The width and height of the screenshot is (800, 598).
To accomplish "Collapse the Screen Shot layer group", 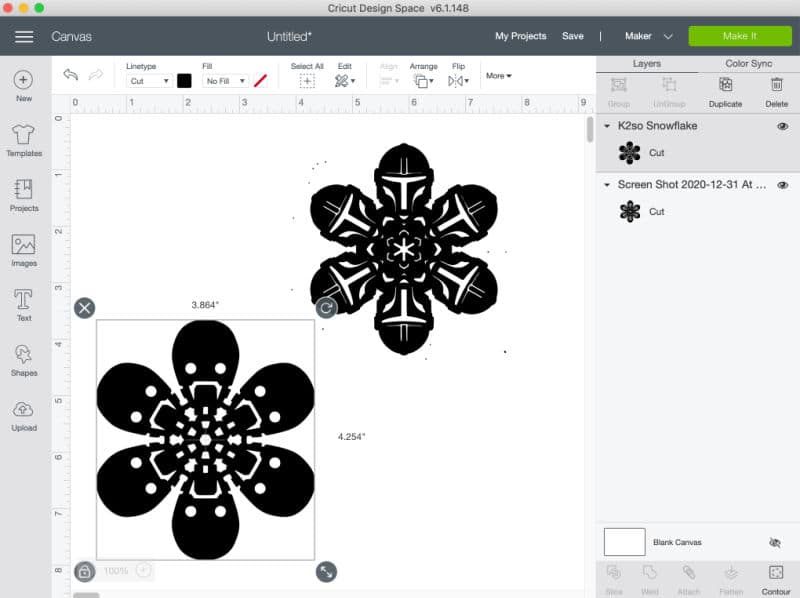I will pyautogui.click(x=607, y=185).
